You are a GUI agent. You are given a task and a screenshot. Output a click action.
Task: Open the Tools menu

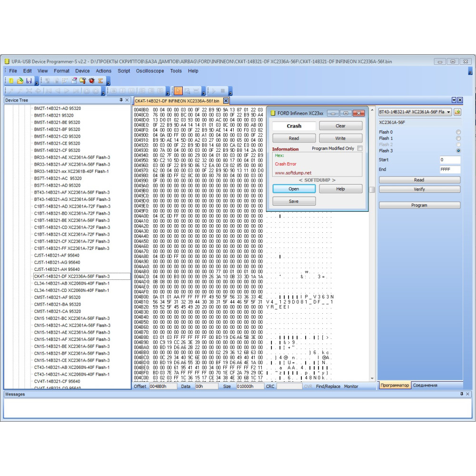pyautogui.click(x=176, y=71)
